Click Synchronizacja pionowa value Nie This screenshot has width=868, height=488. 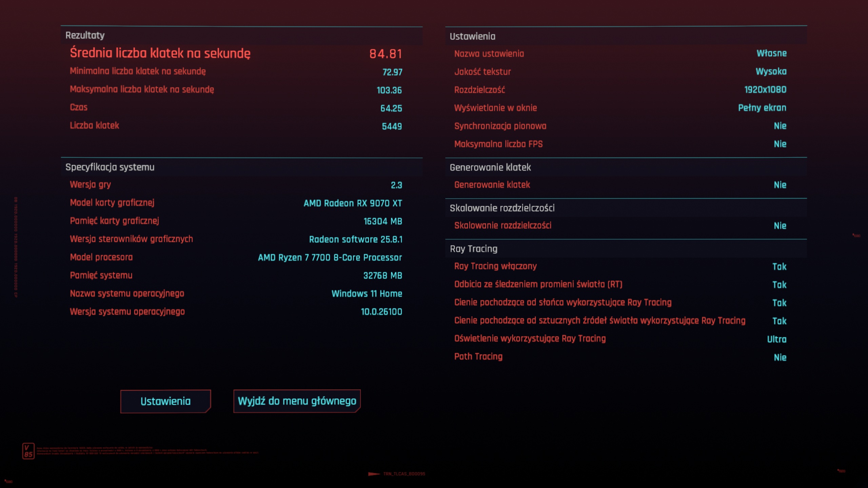[x=780, y=126]
